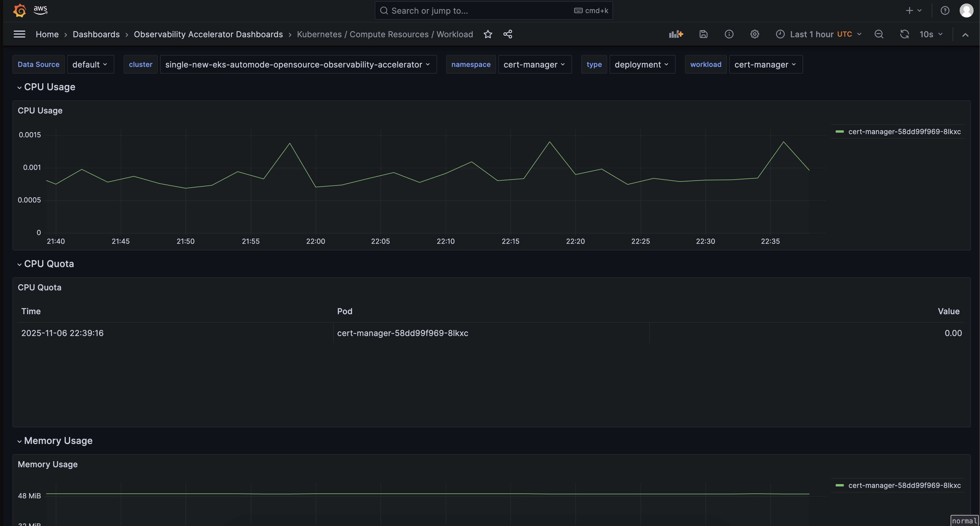This screenshot has width=980, height=526.
Task: Open the add visualization icon in the toolbar
Action: tap(675, 34)
